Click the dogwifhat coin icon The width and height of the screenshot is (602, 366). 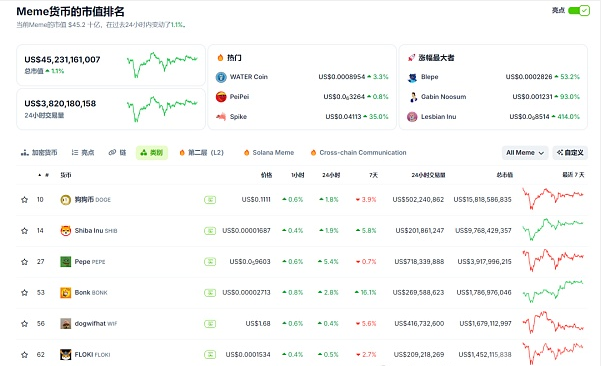pyautogui.click(x=66, y=324)
